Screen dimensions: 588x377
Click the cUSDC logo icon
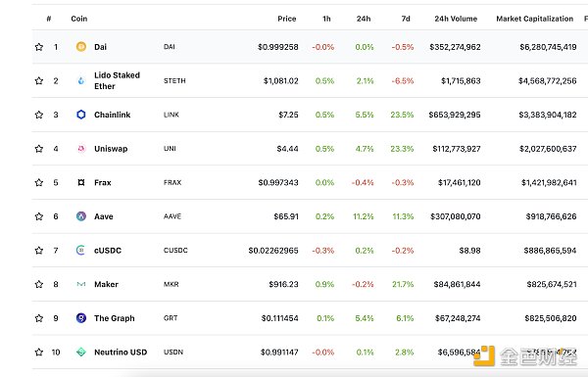tap(81, 250)
